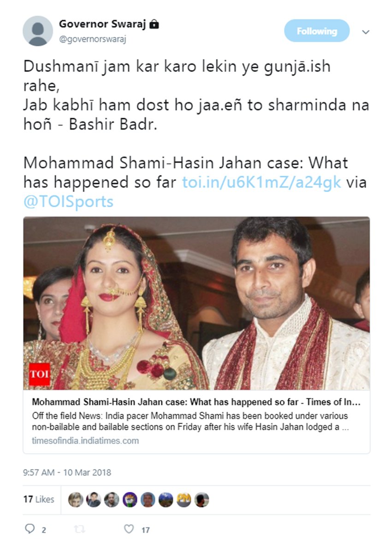Open the toi.in/u6K1mZ/a24gk link

tap(261, 182)
